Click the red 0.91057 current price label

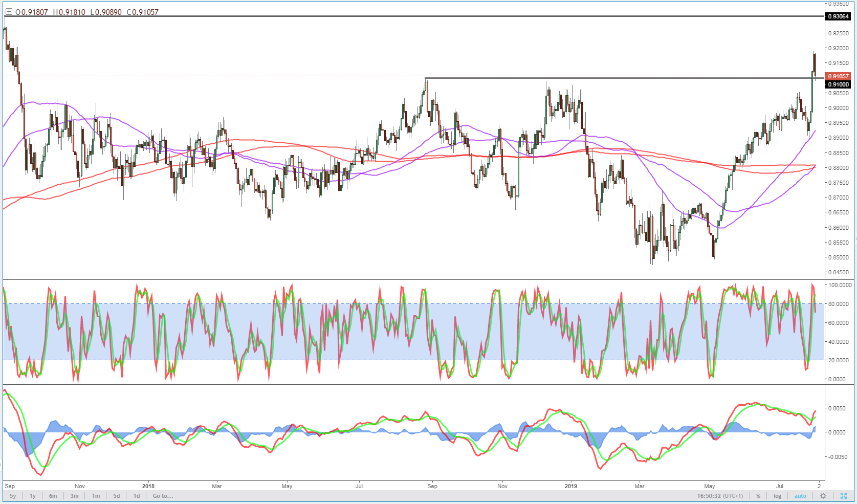[x=838, y=76]
